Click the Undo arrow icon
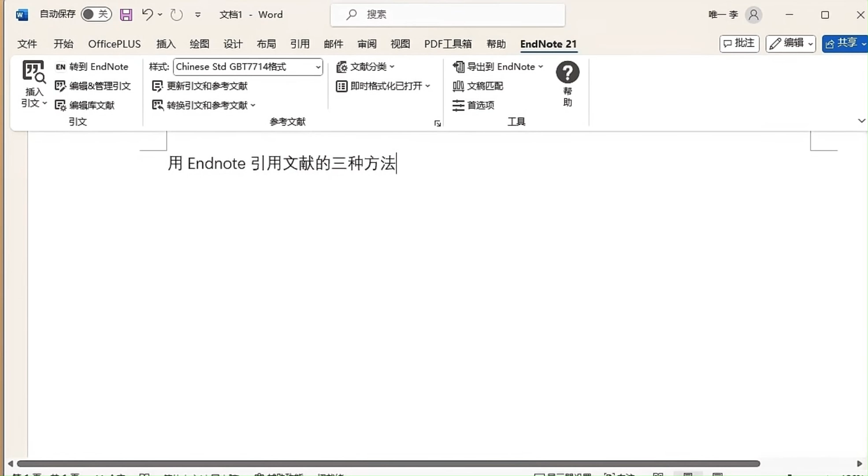868x476 pixels. [x=147, y=15]
